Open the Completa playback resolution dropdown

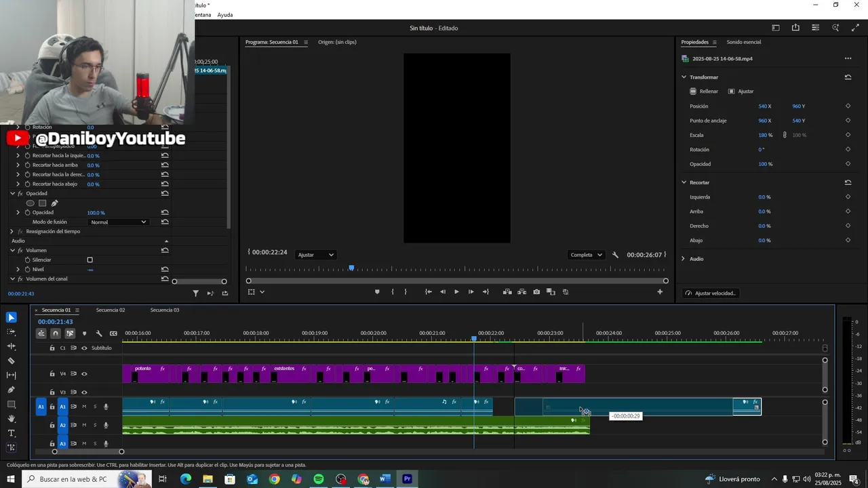pos(587,255)
